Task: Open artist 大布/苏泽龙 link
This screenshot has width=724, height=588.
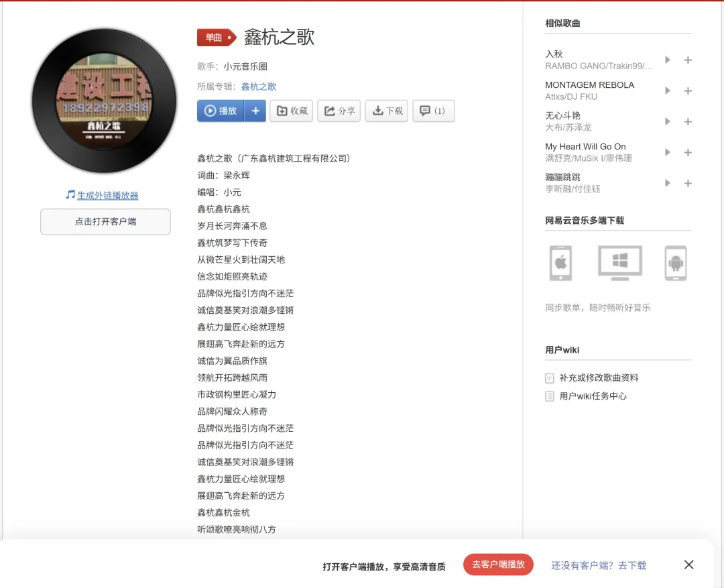Action: pyautogui.click(x=568, y=127)
